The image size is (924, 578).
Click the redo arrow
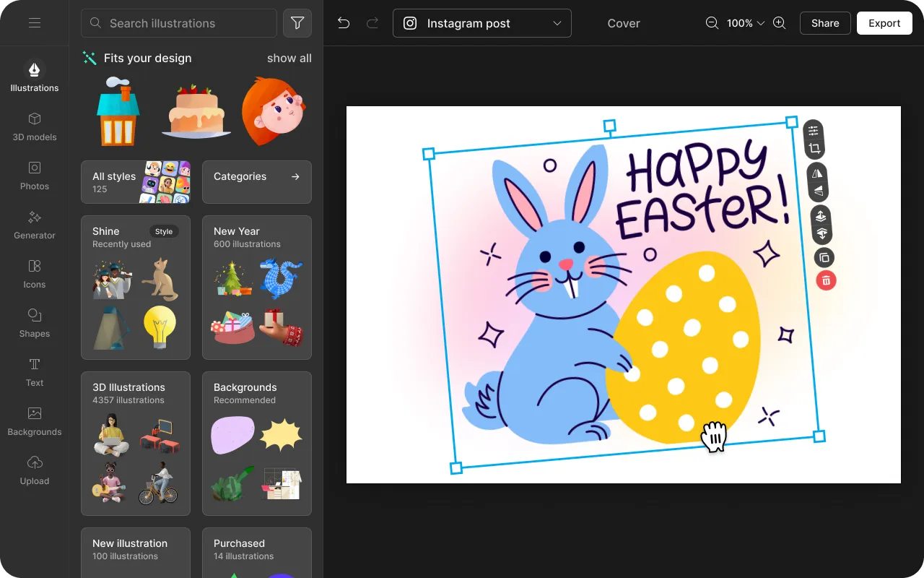(x=372, y=23)
